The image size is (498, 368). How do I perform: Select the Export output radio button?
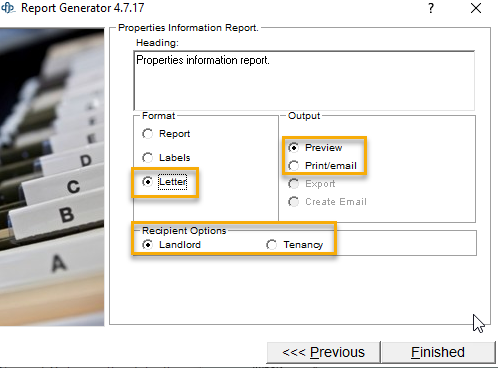(294, 184)
